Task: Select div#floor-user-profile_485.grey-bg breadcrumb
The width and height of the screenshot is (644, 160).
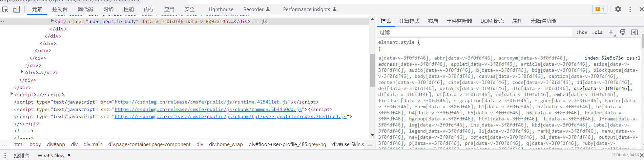Action: (287, 144)
